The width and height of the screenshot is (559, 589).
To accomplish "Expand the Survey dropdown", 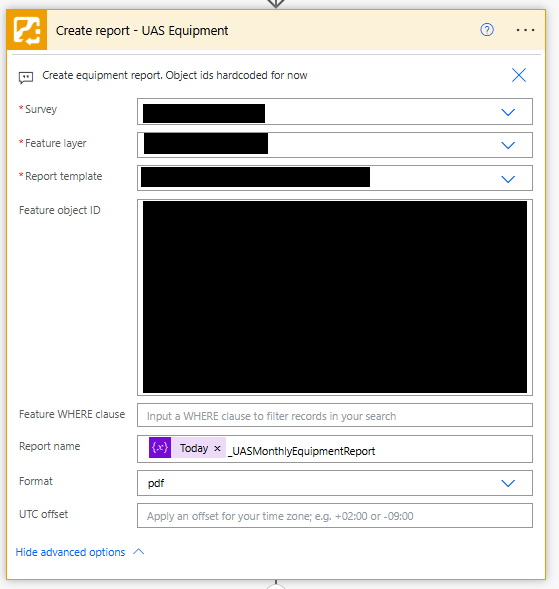I will 508,112.
